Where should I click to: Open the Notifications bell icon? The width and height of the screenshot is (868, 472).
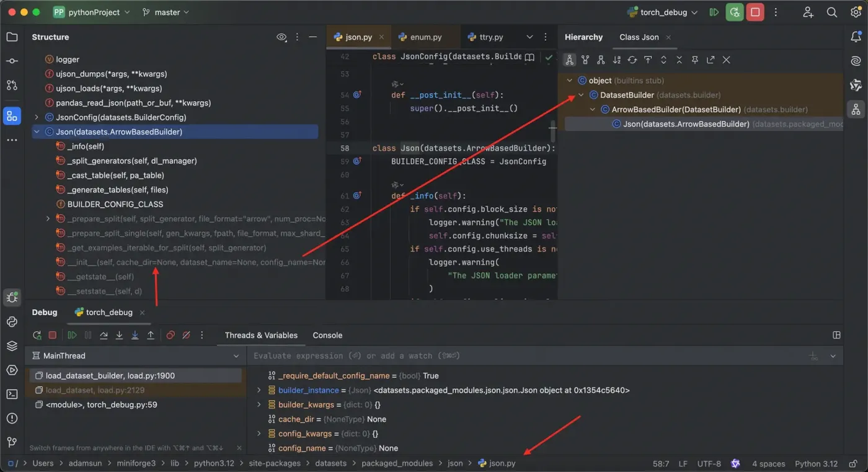point(856,37)
